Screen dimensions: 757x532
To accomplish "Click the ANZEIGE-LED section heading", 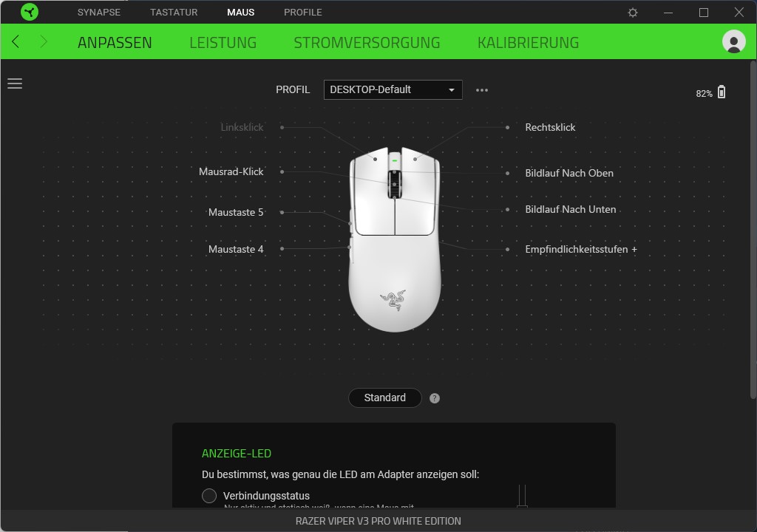I will click(x=237, y=454).
